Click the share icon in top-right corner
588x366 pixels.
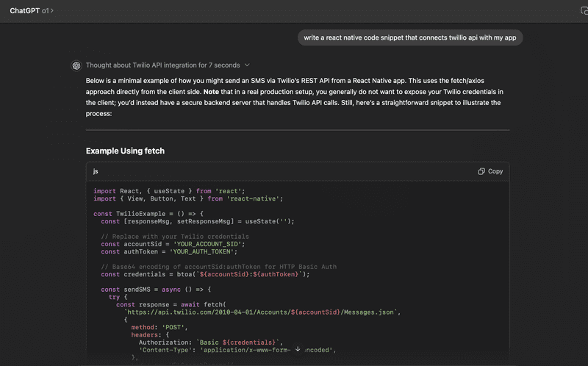click(x=584, y=11)
